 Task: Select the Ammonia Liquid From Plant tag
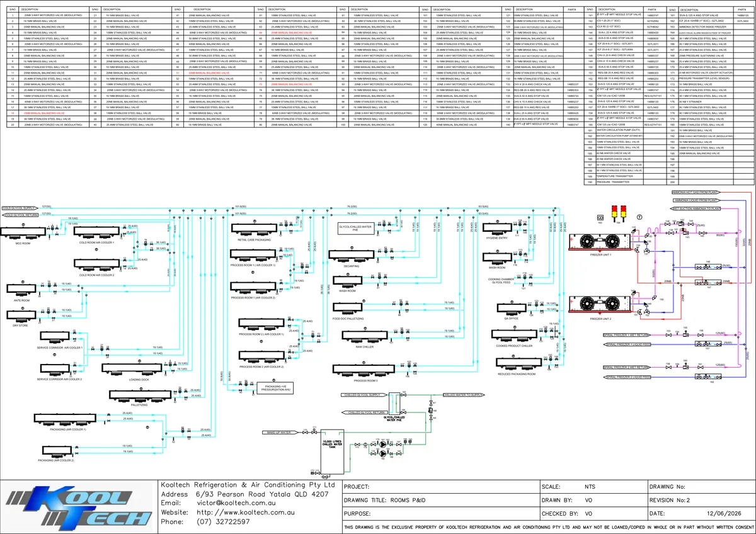696,200
